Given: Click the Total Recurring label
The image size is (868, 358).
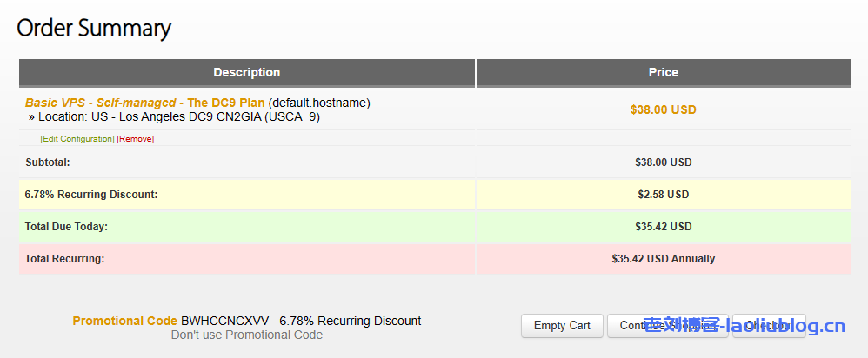Looking at the screenshot, I should point(64,259).
